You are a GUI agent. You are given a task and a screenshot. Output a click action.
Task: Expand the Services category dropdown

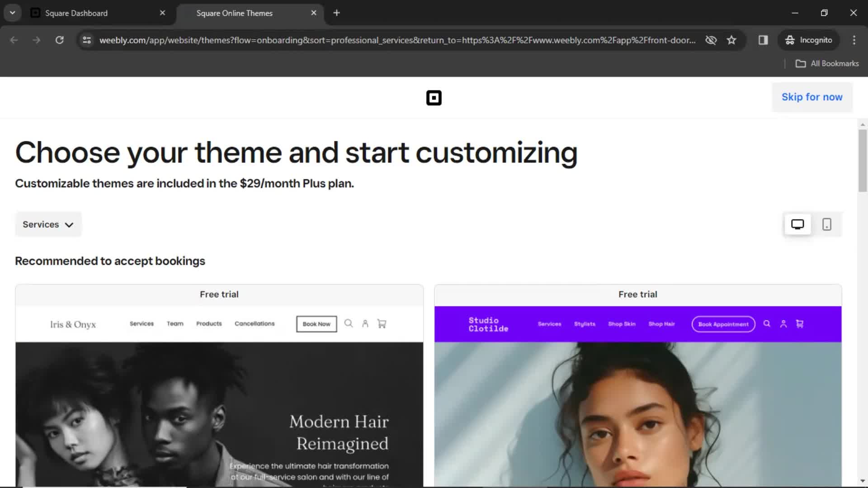pyautogui.click(x=47, y=224)
